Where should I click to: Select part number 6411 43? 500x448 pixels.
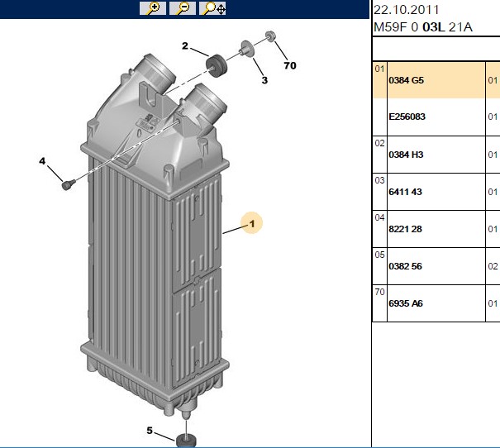[405, 192]
